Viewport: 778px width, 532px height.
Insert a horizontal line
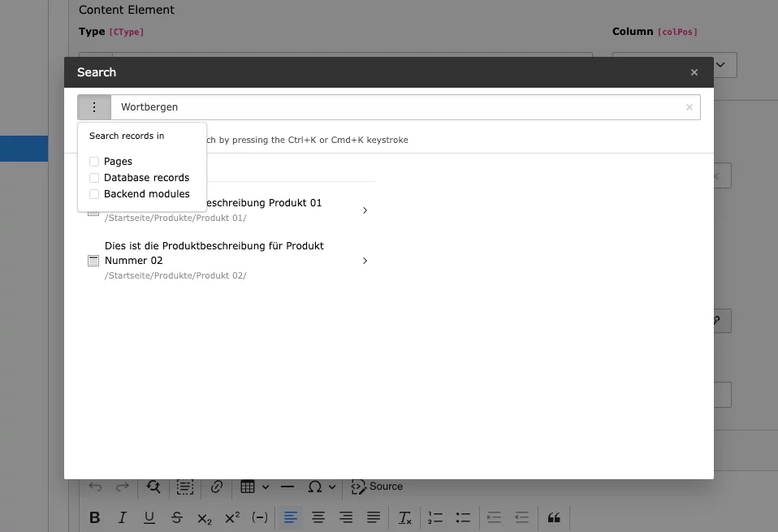(287, 487)
